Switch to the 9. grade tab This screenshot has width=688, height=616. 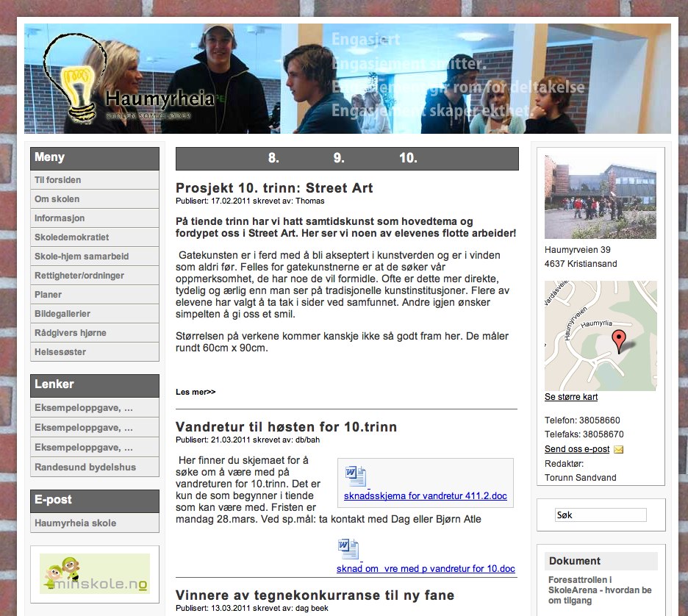(x=339, y=158)
